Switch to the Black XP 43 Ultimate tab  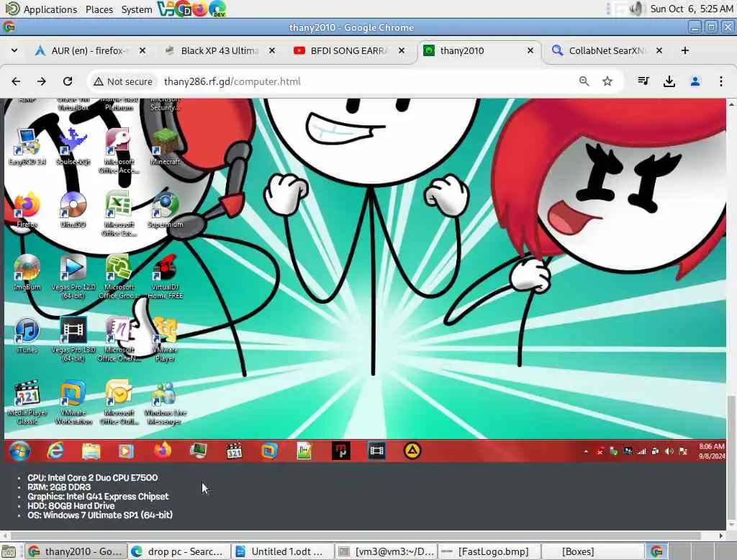click(219, 50)
